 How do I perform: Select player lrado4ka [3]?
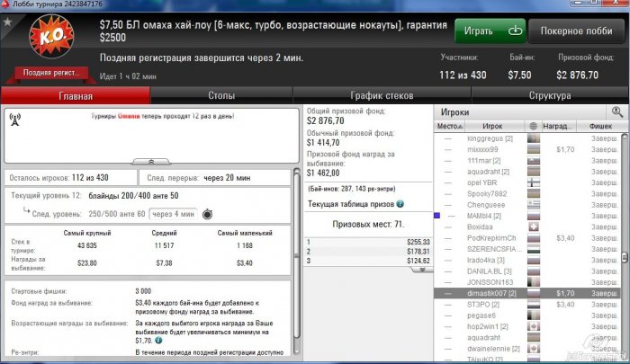pos(486,260)
